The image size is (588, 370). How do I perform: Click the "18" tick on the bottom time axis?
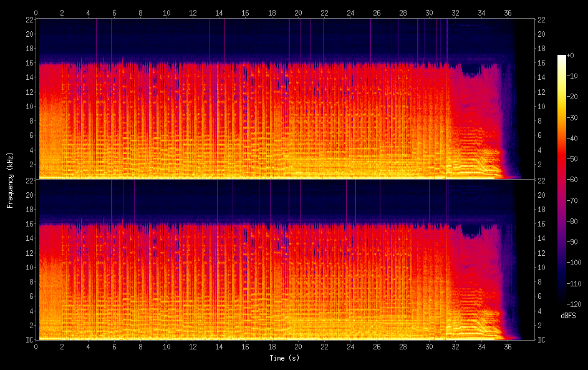(x=272, y=347)
